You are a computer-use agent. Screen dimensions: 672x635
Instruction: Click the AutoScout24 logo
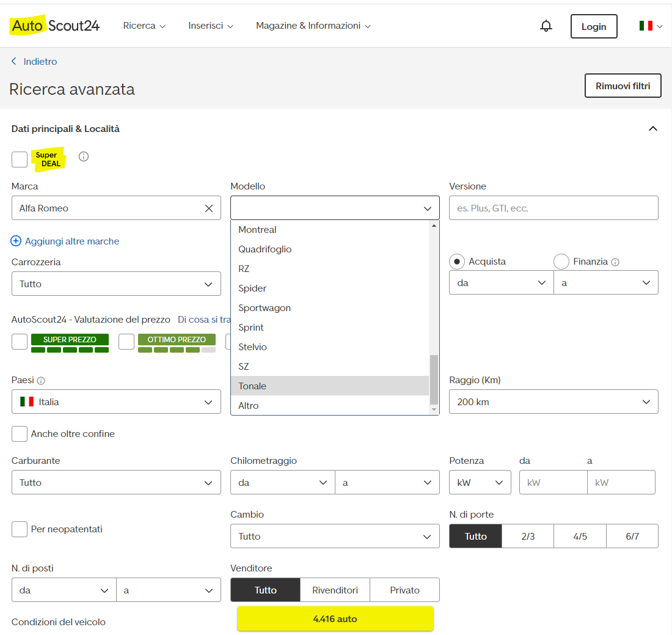[x=55, y=26]
